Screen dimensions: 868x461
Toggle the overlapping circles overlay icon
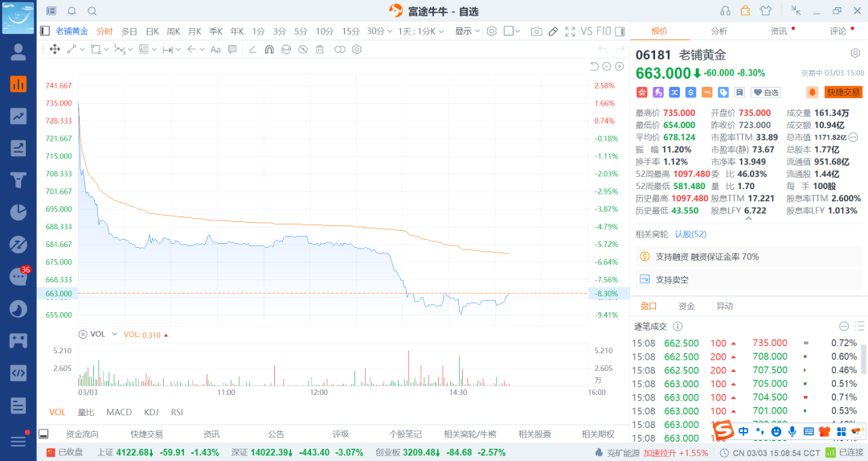340,49
